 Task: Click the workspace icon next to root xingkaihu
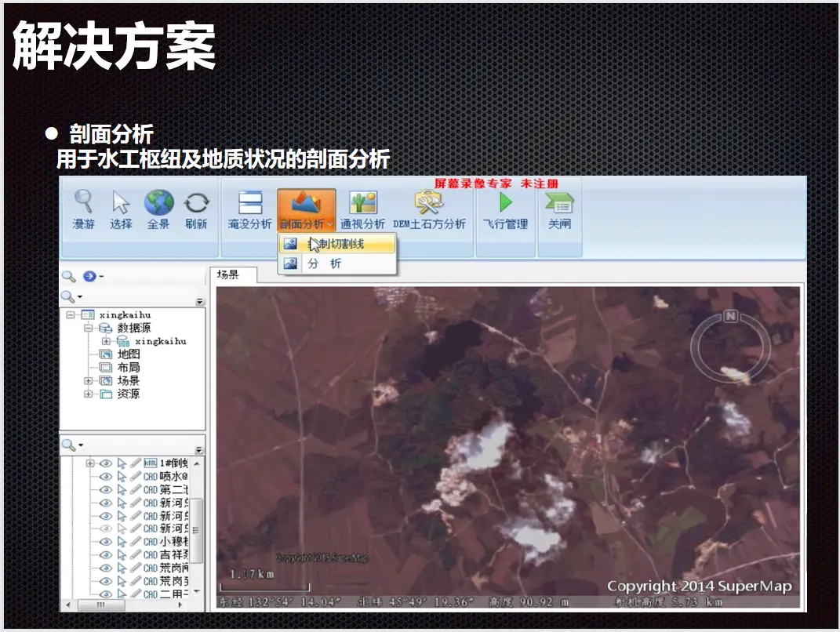pyautogui.click(x=88, y=315)
